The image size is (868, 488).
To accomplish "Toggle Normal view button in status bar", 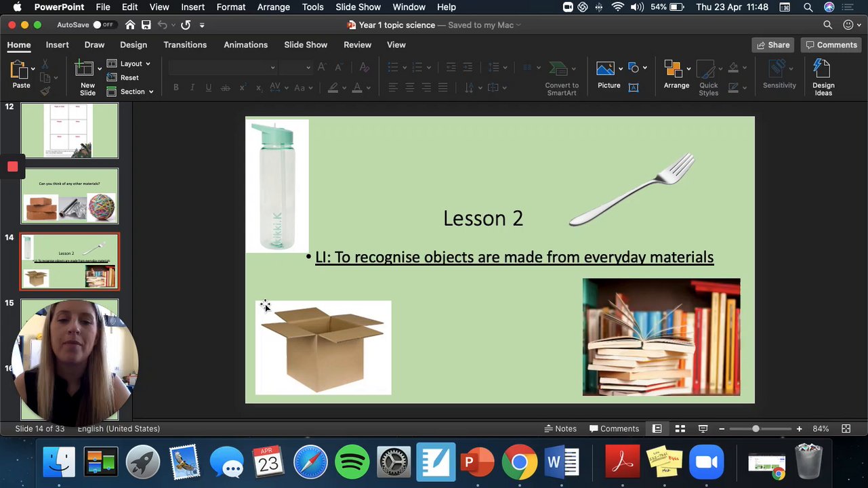I will tap(657, 428).
